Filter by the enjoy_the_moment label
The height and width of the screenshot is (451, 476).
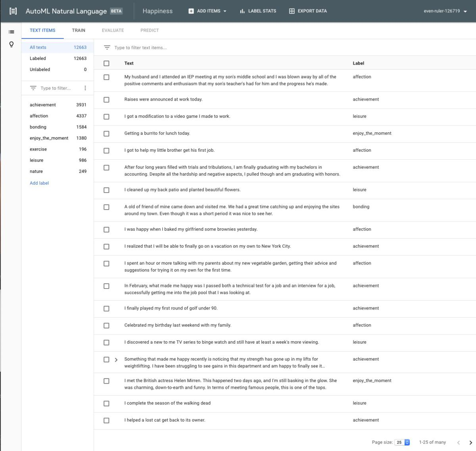pyautogui.click(x=58, y=138)
